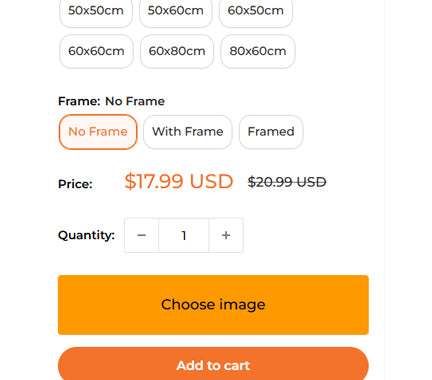This screenshot has width=432, height=380.
Task: Switch to the With Frame option
Action: (188, 132)
